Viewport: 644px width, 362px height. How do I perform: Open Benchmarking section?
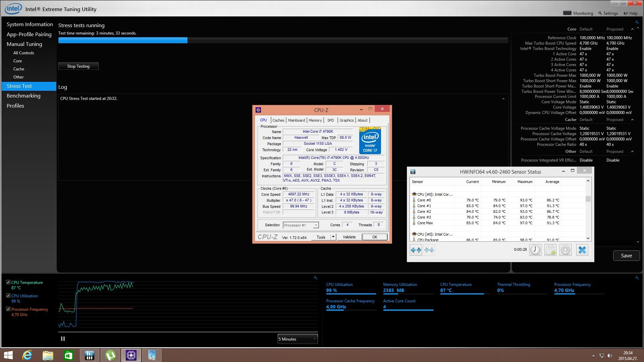point(23,96)
